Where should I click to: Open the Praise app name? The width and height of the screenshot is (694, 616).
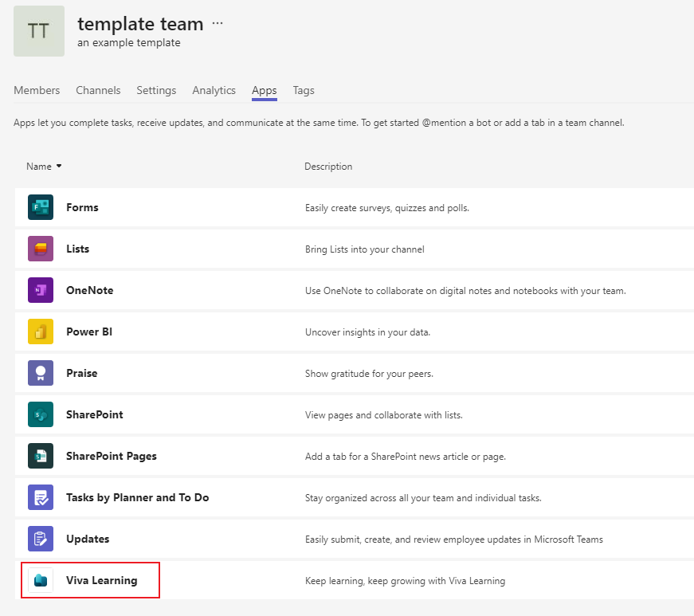(x=82, y=373)
